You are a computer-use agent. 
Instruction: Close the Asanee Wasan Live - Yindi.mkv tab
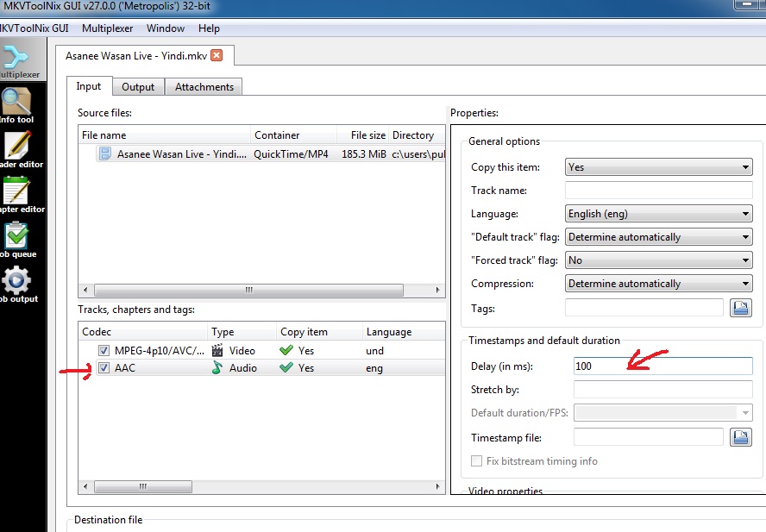[217, 55]
